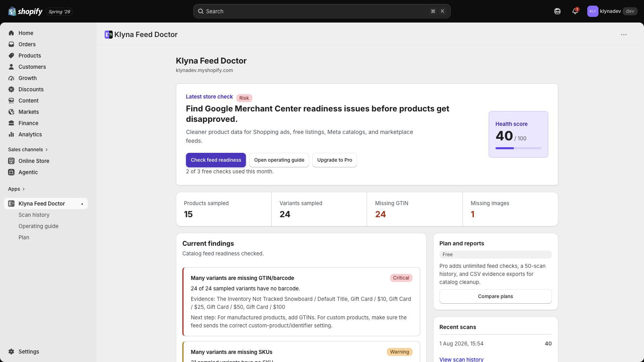Viewport: 644px width, 362px height.
Task: Expand the Sales channels section
Action: pos(28,150)
